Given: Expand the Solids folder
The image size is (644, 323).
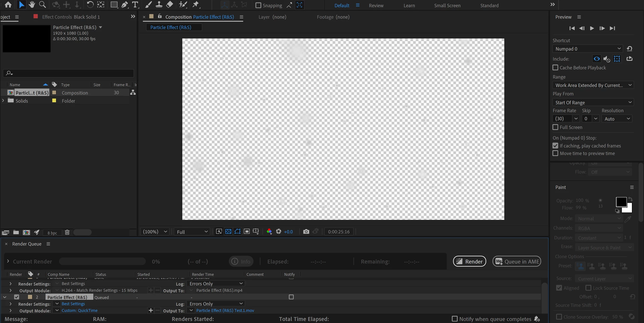Looking at the screenshot, I should click(x=3, y=101).
